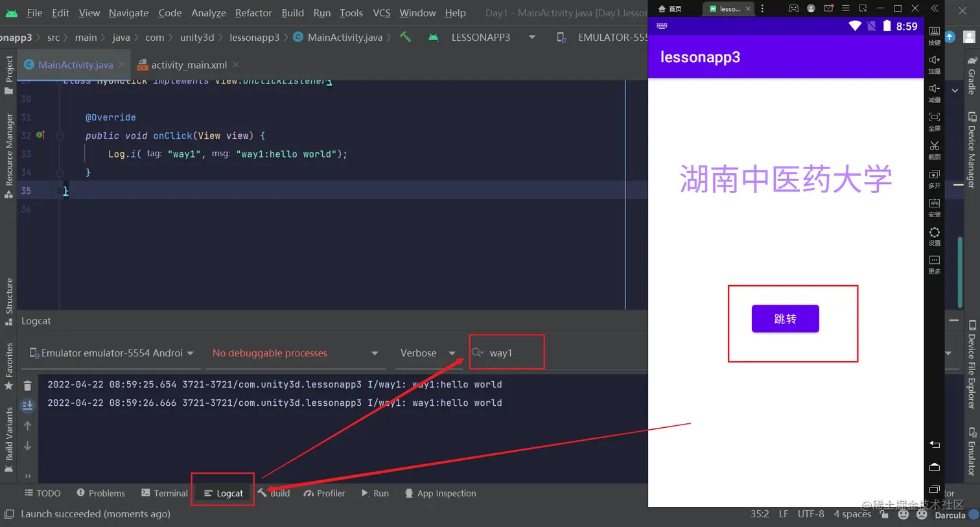
Task: Open the App Inspection tool window
Action: tap(440, 493)
